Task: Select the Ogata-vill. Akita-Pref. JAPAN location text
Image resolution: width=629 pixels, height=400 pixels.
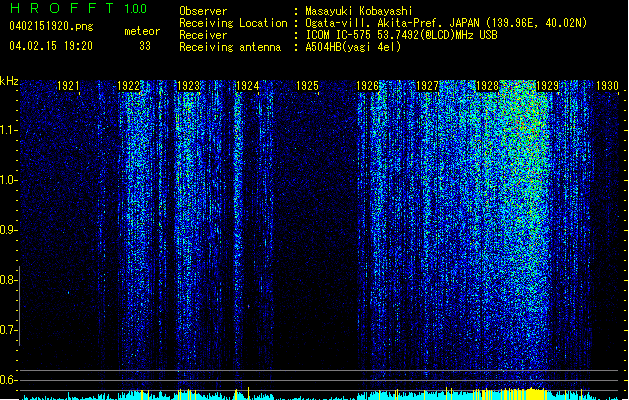Action: coord(446,23)
